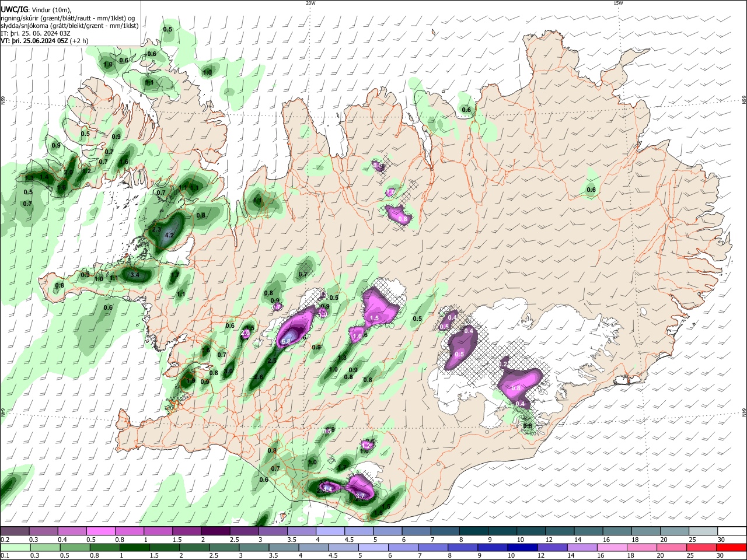Click the 0.2 snow value on the large glacier
747x560 pixels.
pyautogui.click(x=504, y=364)
